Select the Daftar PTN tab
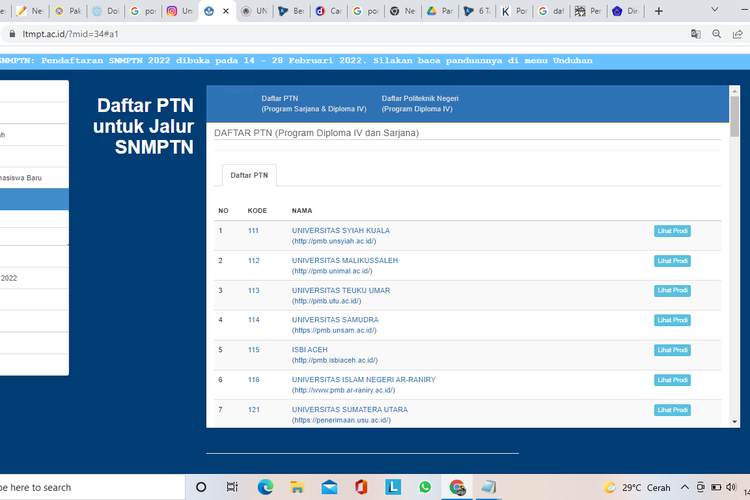 point(249,175)
